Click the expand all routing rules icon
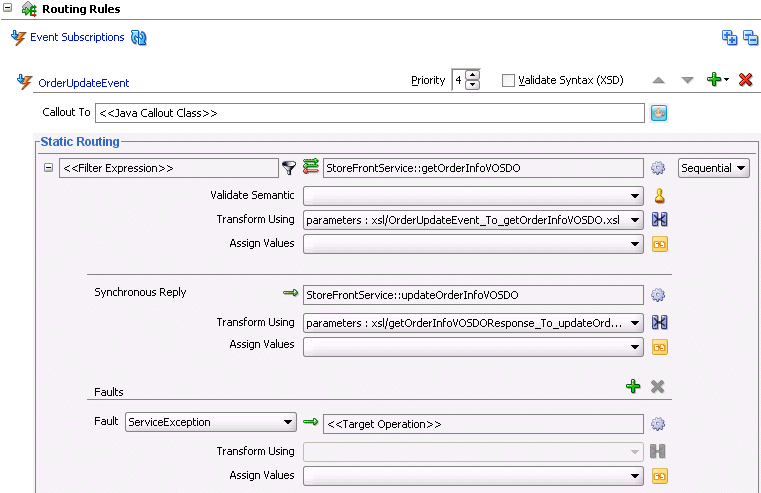Screen dimensions: 761x493 pyautogui.click(x=729, y=37)
